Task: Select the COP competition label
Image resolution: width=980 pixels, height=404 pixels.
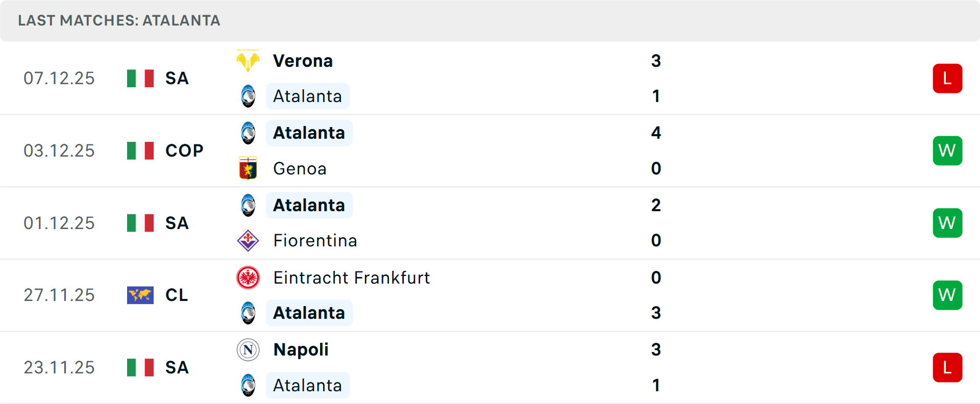Action: [x=184, y=150]
